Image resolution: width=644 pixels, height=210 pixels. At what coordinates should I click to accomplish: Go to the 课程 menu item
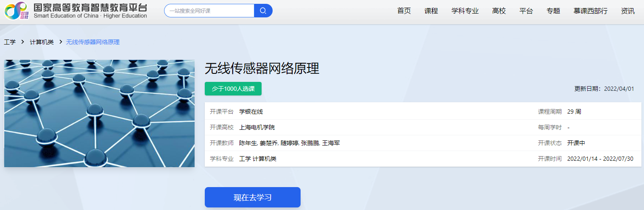tap(431, 11)
